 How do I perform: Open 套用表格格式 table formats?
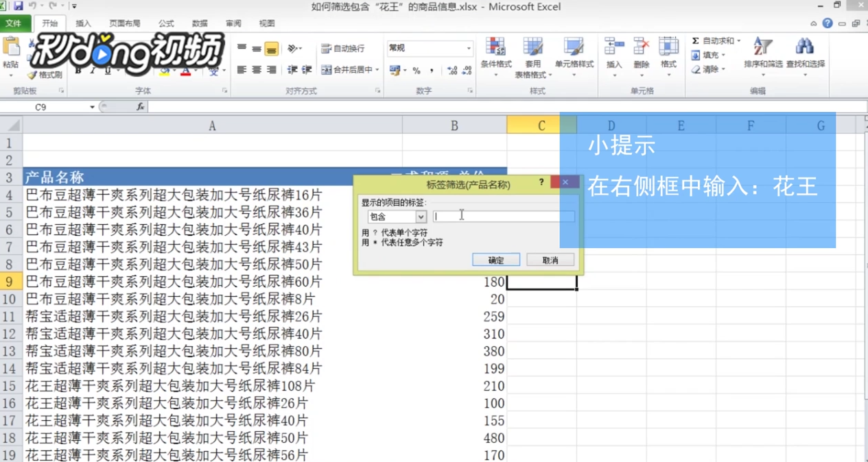pyautogui.click(x=533, y=57)
